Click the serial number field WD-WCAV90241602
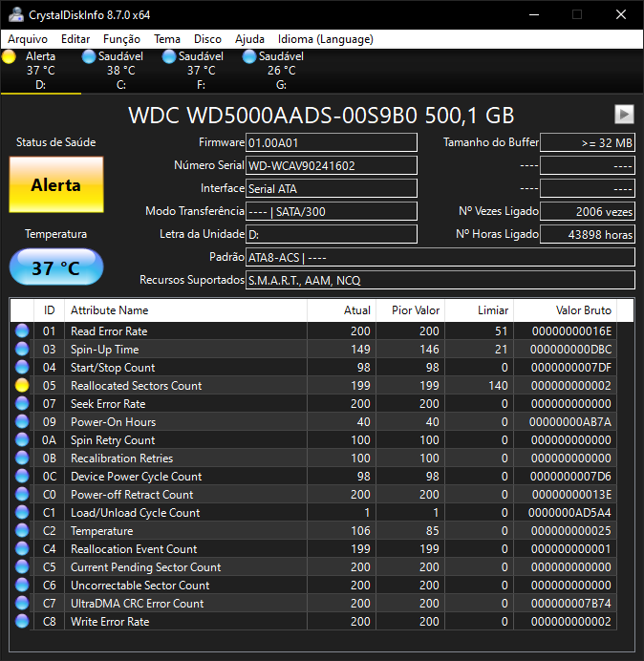This screenshot has height=661, width=644. tap(332, 165)
